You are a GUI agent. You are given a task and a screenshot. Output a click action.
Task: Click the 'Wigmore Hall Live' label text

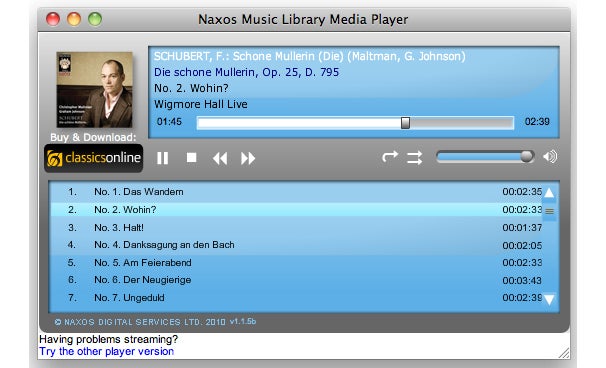point(201,104)
